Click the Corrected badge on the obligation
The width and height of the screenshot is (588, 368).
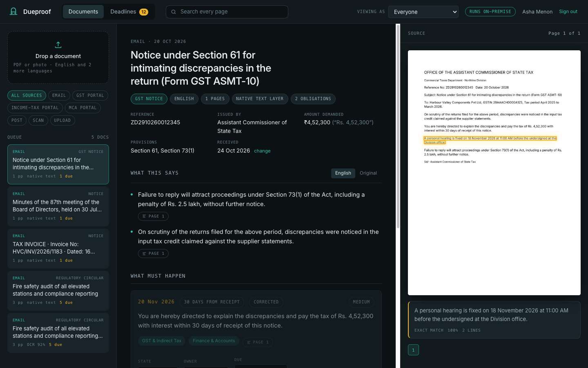pyautogui.click(x=266, y=302)
